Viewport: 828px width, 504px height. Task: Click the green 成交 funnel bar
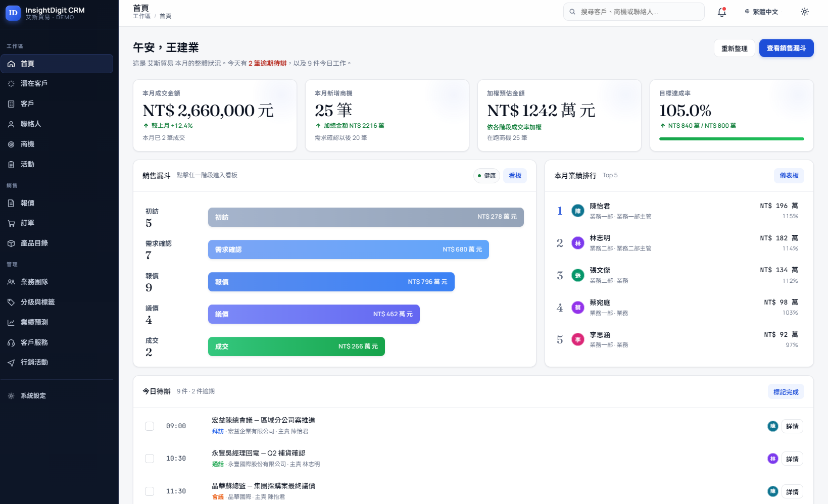[297, 346]
